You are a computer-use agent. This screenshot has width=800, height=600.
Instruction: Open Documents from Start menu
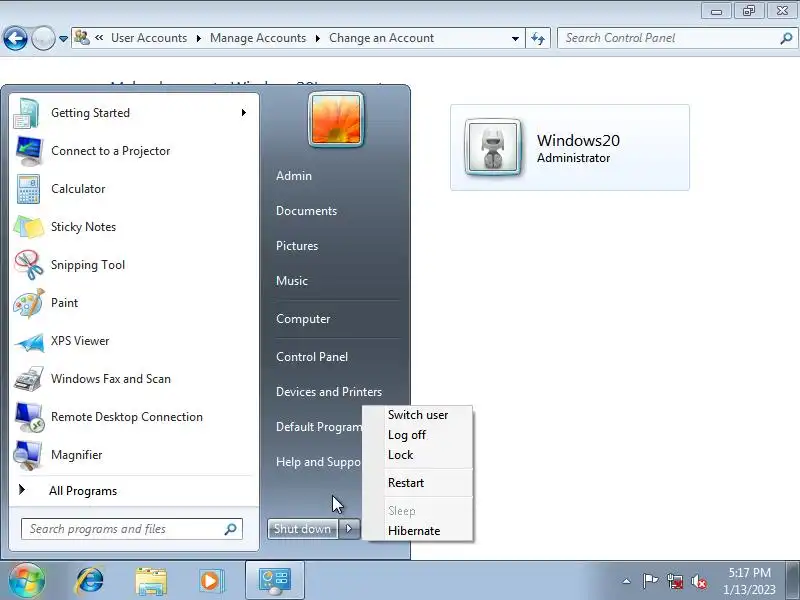point(307,211)
